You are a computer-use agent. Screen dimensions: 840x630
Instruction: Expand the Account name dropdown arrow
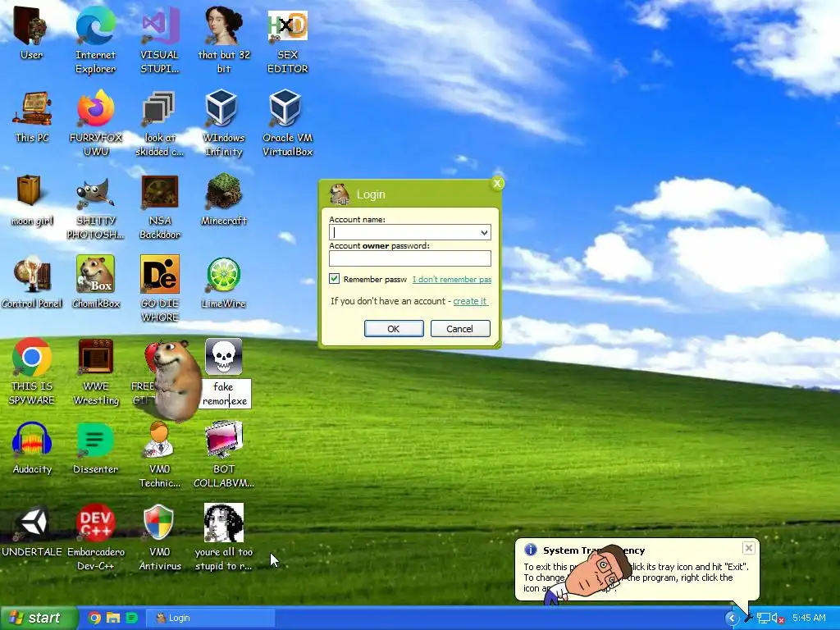484,232
